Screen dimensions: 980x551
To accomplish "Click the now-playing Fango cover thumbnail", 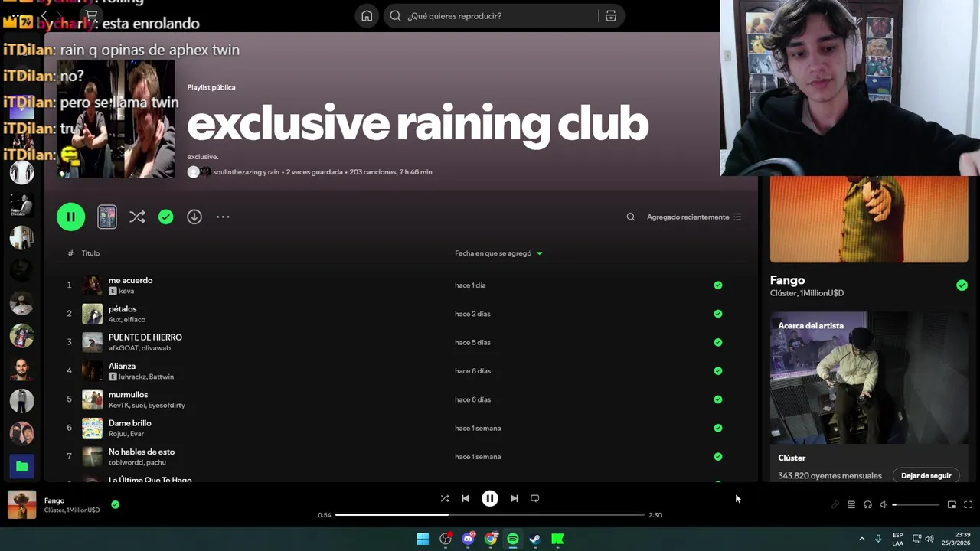I will click(x=21, y=505).
